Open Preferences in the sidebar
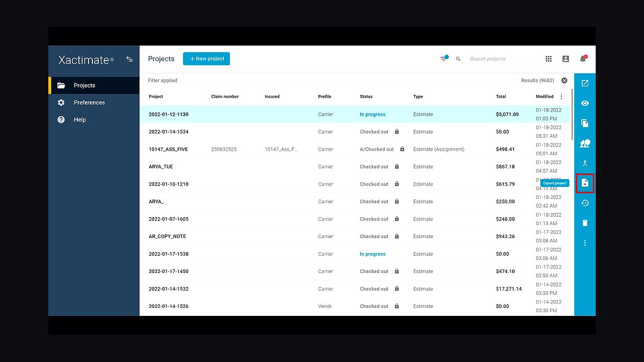The image size is (644, 362). tap(94, 102)
